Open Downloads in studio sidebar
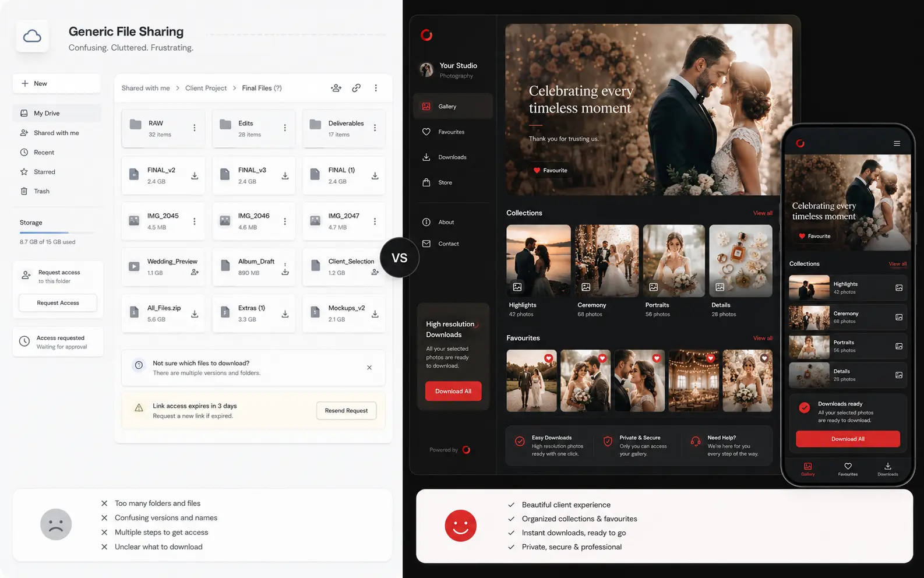Viewport: 924px width, 578px height. tap(453, 157)
